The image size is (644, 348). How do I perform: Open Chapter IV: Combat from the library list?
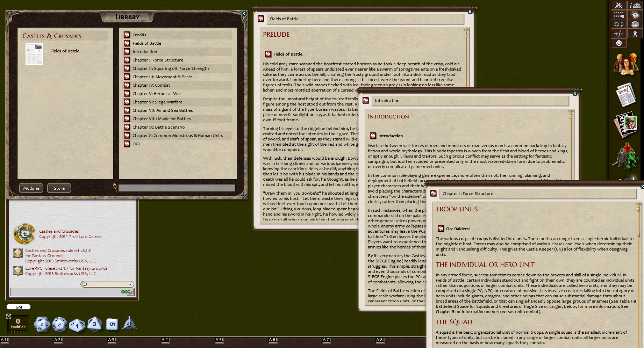(x=151, y=85)
